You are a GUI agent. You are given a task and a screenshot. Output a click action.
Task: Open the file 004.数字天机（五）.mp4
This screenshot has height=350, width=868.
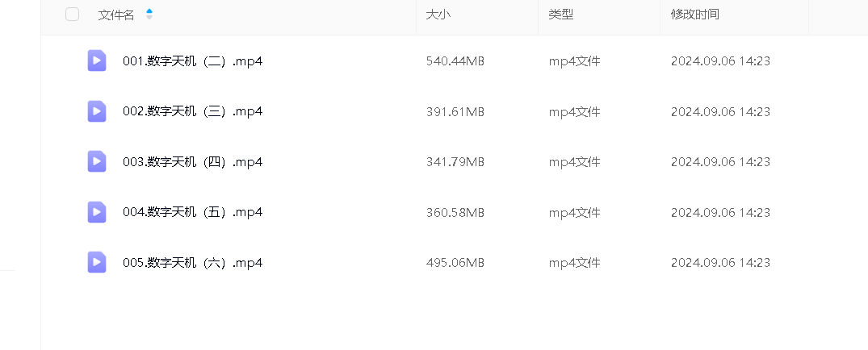click(x=192, y=212)
